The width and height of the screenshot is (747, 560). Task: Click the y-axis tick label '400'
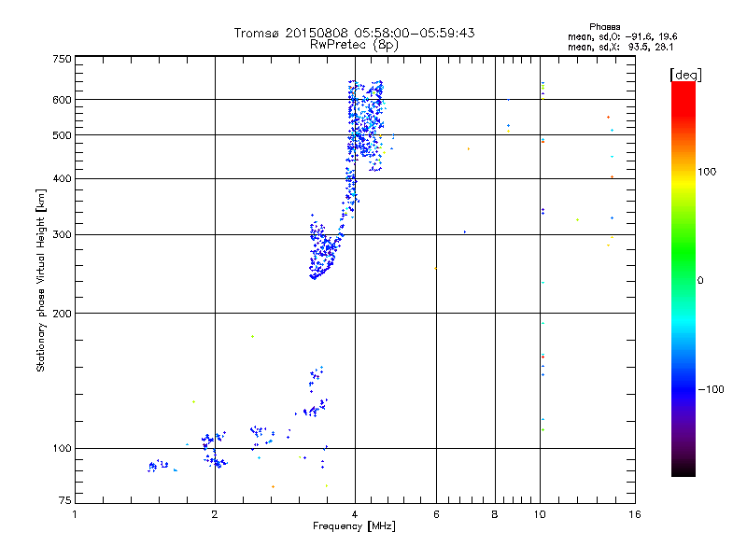pos(62,179)
